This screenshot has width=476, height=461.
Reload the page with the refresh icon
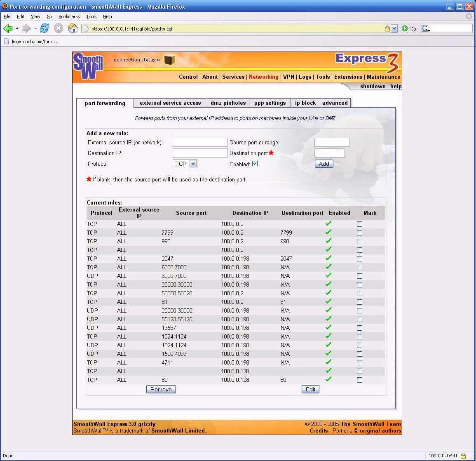click(45, 28)
